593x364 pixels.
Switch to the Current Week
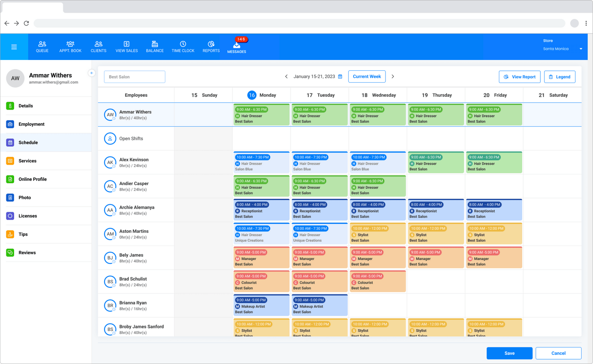coord(367,76)
